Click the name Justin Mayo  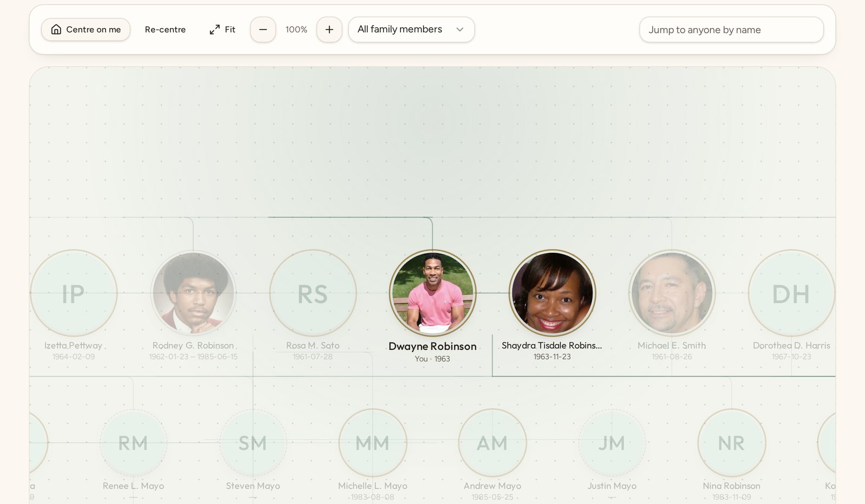click(612, 486)
